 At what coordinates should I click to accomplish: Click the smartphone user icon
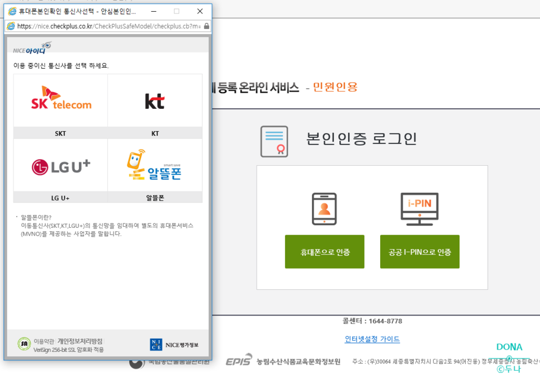point(324,209)
